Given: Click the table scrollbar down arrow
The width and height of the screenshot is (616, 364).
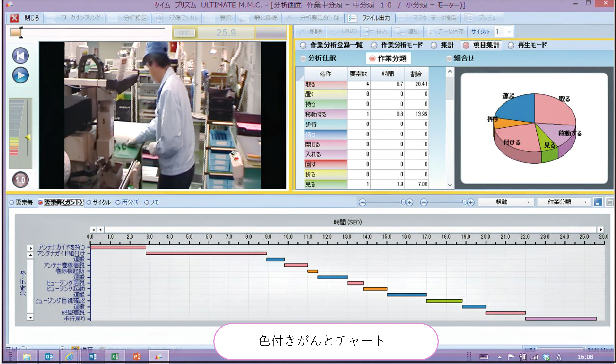Looking at the screenshot, I should point(450,185).
